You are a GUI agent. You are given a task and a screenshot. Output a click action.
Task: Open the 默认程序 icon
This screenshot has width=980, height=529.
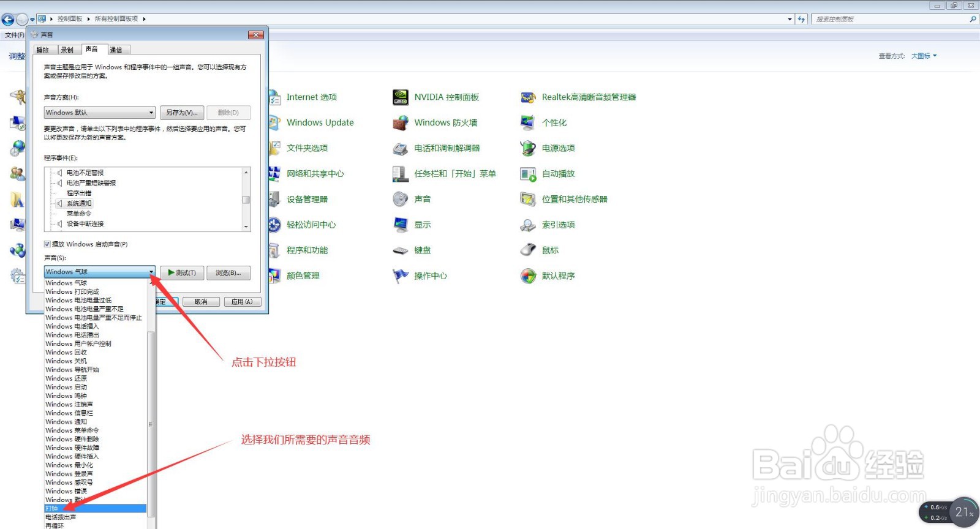(x=528, y=276)
